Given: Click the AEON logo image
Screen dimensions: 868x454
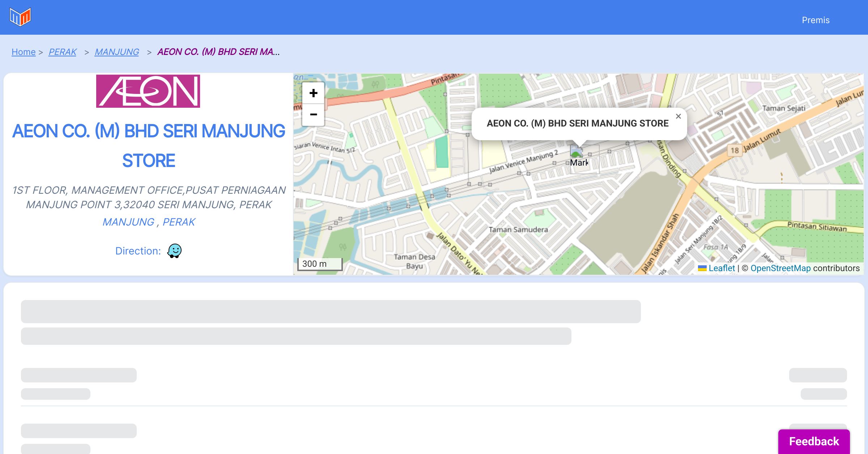Looking at the screenshot, I should tap(148, 91).
